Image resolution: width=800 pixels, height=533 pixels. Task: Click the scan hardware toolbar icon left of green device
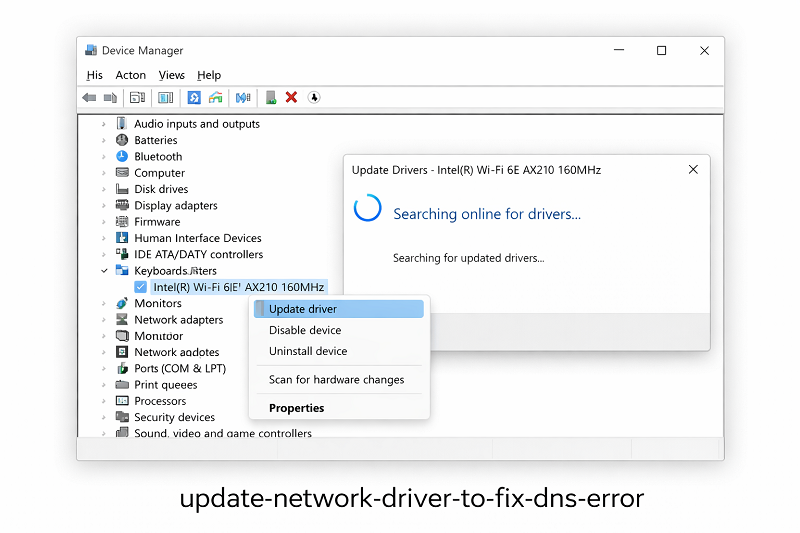[x=243, y=97]
